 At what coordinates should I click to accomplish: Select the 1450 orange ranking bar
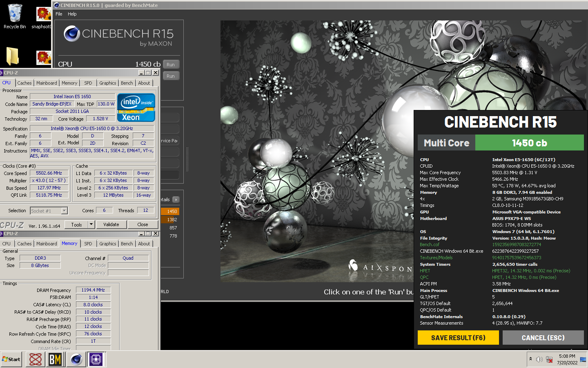pyautogui.click(x=170, y=211)
